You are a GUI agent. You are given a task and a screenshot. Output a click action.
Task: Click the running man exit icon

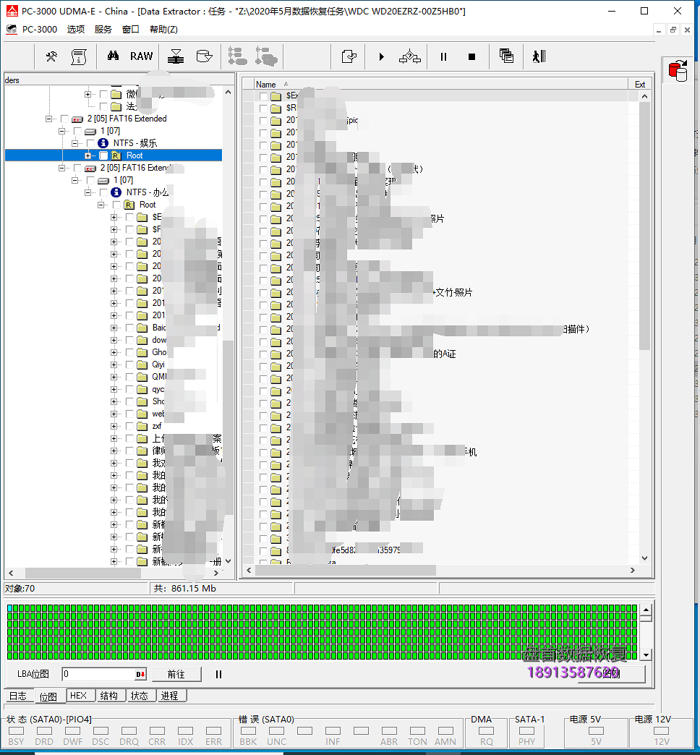[539, 56]
